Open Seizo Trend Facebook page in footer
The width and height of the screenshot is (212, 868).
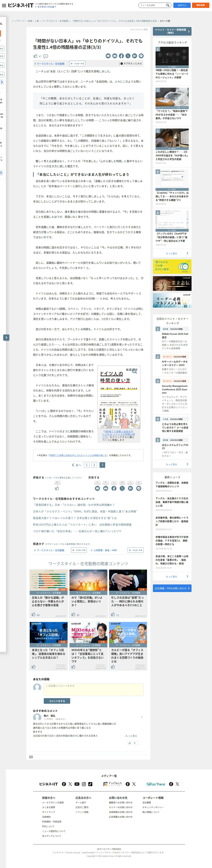coord(171,784)
